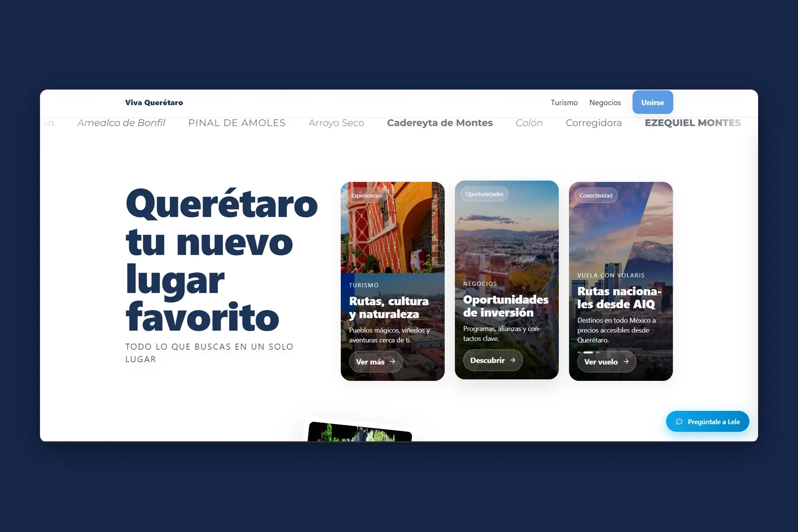Click the chat bubble icon on Pregúntale a Lele
This screenshot has height=532, width=798.
[x=679, y=422]
